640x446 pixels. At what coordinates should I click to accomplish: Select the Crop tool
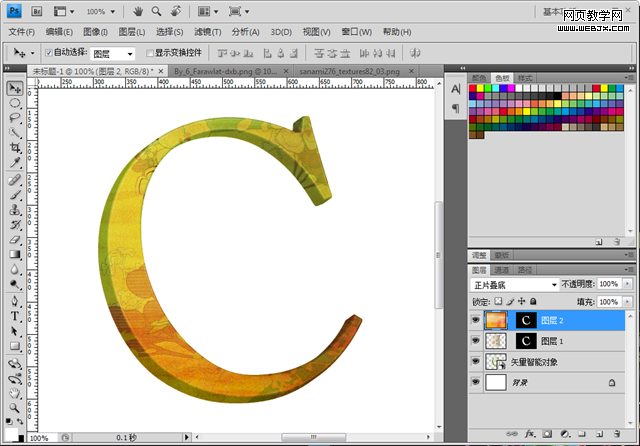pyautogui.click(x=15, y=147)
